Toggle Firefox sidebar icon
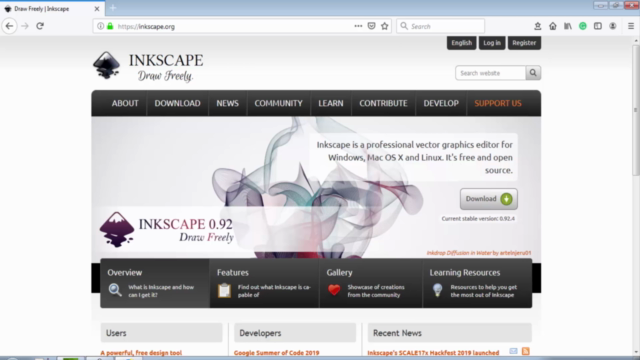This screenshot has width=640, height=360. (x=598, y=26)
